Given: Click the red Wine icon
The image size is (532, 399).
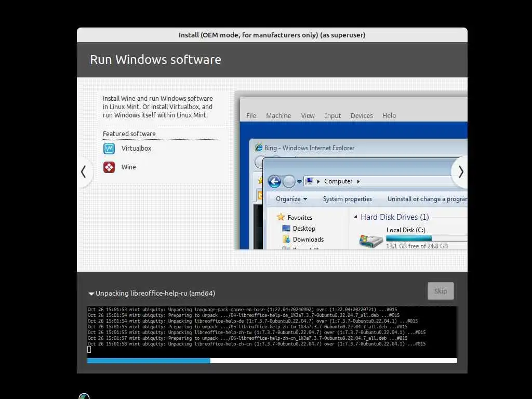Looking at the screenshot, I should click(x=109, y=167).
